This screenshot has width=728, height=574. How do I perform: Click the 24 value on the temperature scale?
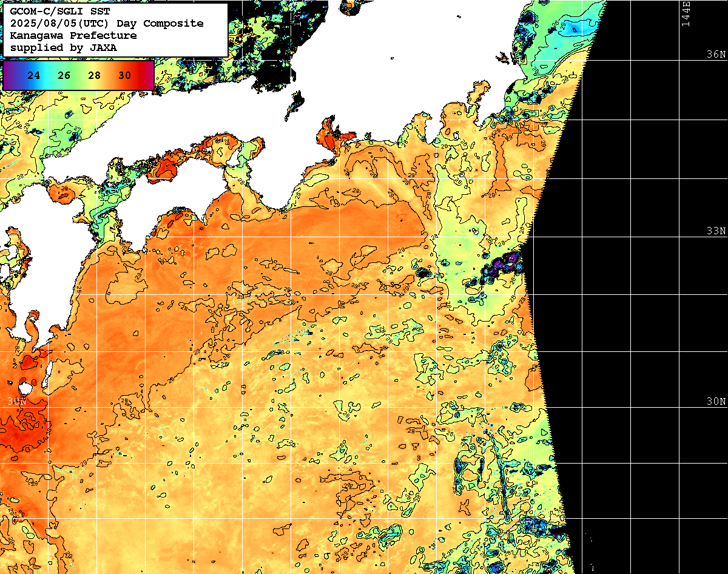pos(34,75)
